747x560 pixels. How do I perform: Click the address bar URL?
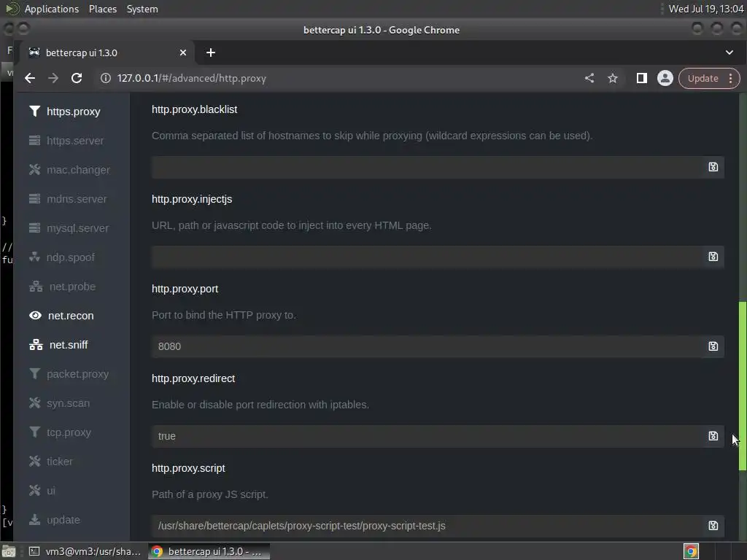pyautogui.click(x=192, y=78)
